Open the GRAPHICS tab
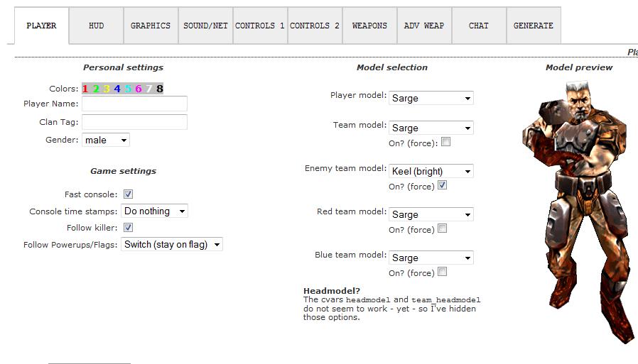Viewport: 638px width, 364px height. [x=151, y=26]
